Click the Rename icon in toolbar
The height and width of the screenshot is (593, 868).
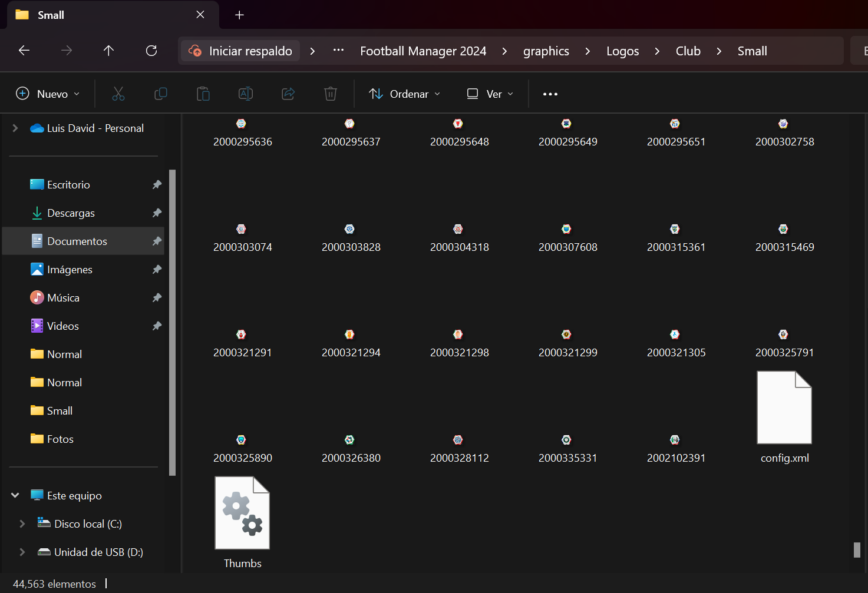tap(246, 94)
